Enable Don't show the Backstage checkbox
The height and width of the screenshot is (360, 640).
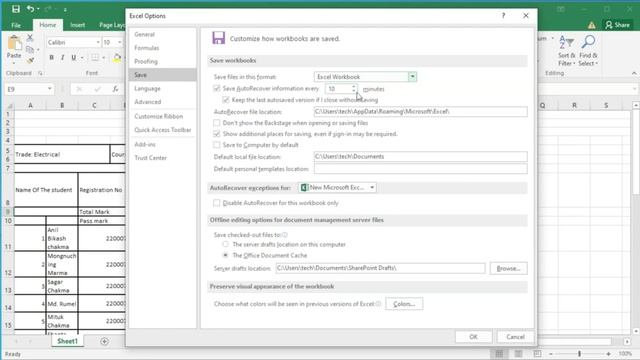point(217,122)
